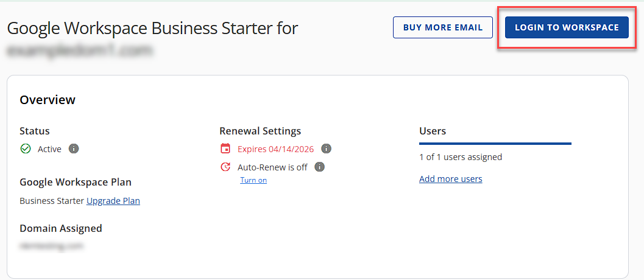Click the Auto-Renew is off label
Screen dimensions: 644x280
[272, 167]
